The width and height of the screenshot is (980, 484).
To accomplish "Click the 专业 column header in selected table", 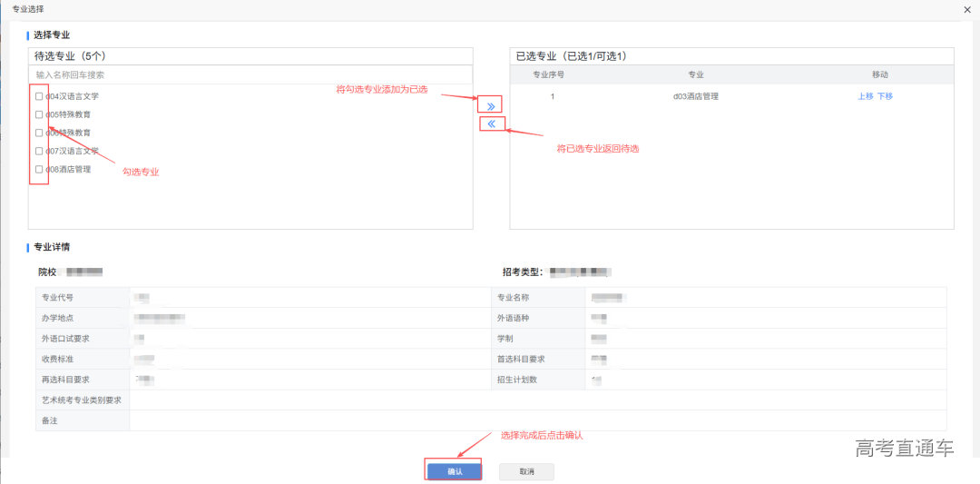I will (695, 74).
